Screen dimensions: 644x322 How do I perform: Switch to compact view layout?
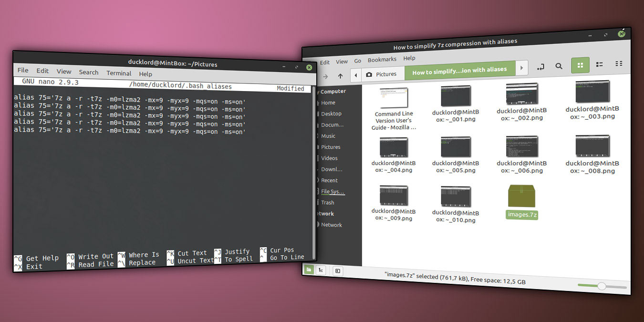point(619,63)
